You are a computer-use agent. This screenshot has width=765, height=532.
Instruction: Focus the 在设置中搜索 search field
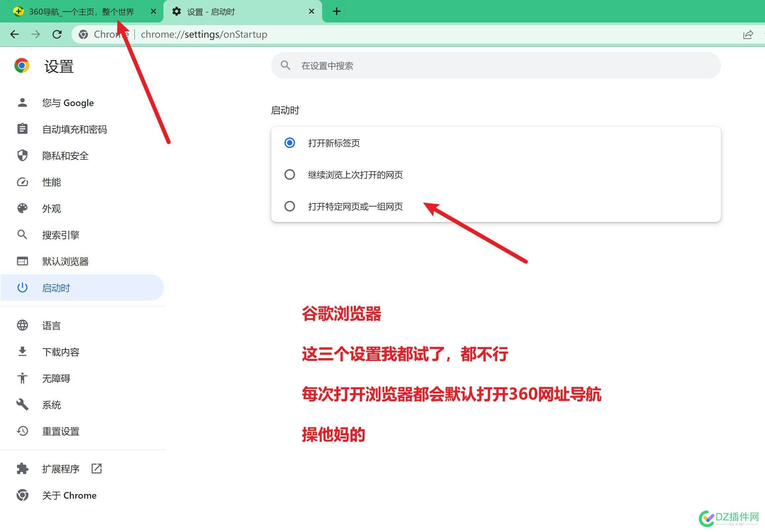(x=496, y=65)
